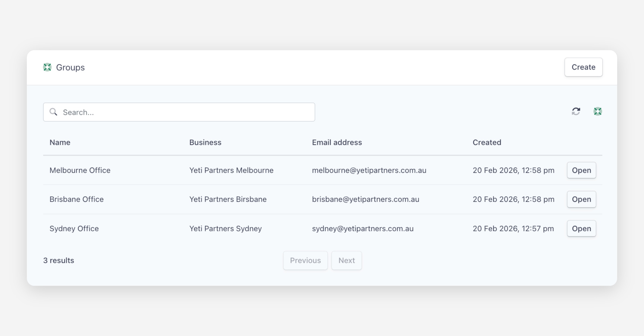
Task: Open the Sydney Office group
Action: pyautogui.click(x=581, y=229)
